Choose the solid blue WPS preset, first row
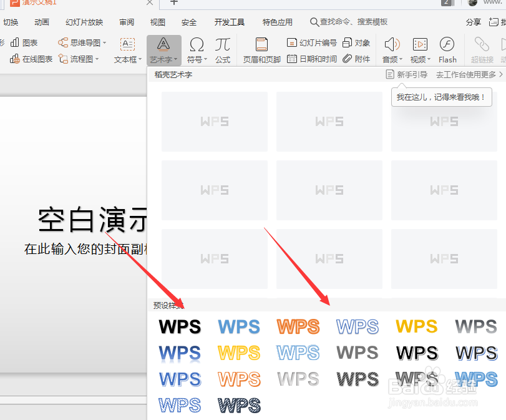 point(239,326)
